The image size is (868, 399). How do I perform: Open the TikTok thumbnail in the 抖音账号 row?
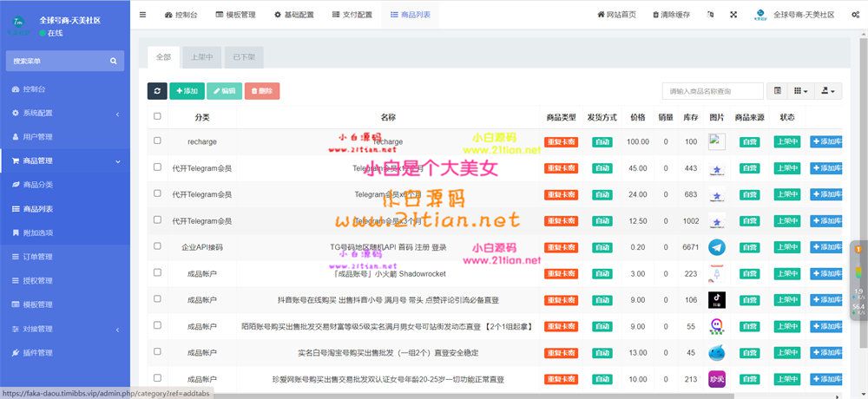[717, 300]
